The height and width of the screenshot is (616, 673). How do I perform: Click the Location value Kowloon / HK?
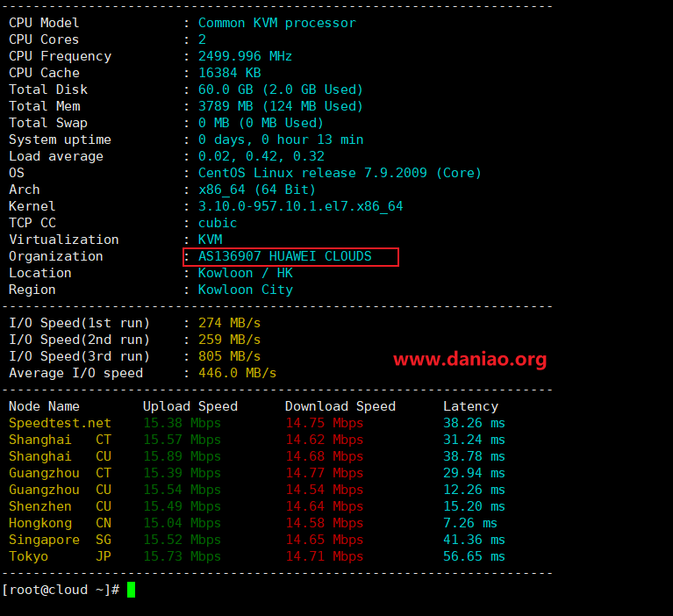246,273
